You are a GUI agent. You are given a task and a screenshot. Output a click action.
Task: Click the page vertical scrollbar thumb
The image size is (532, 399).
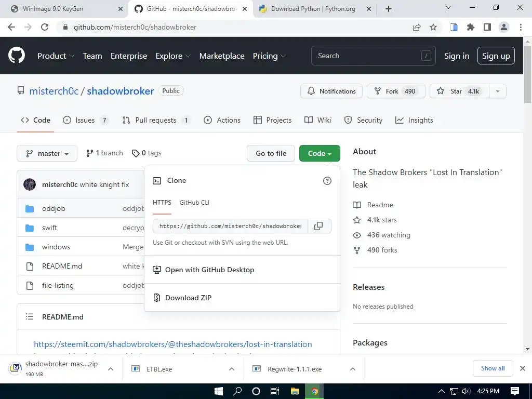pos(527,73)
